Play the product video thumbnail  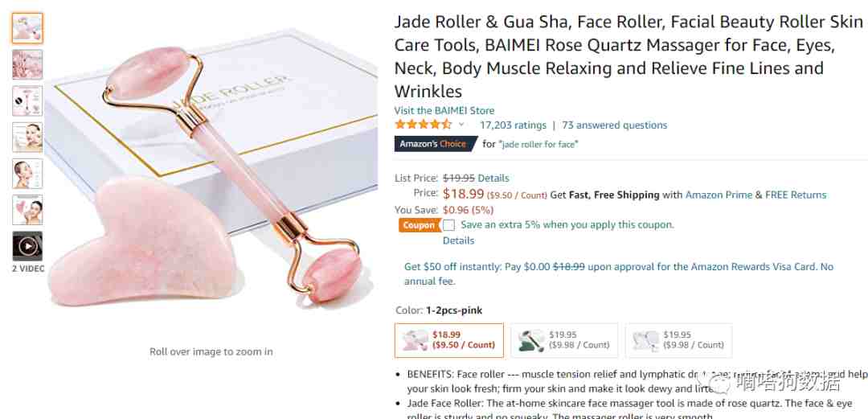[27, 246]
